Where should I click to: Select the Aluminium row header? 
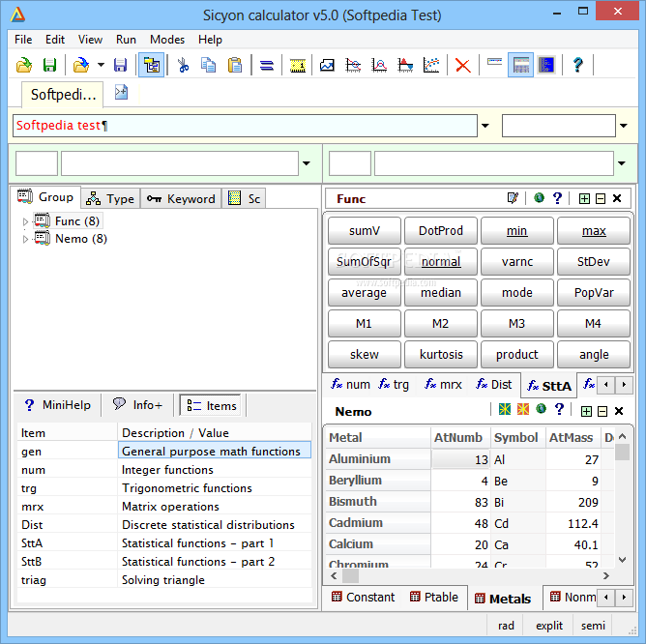coord(377,459)
